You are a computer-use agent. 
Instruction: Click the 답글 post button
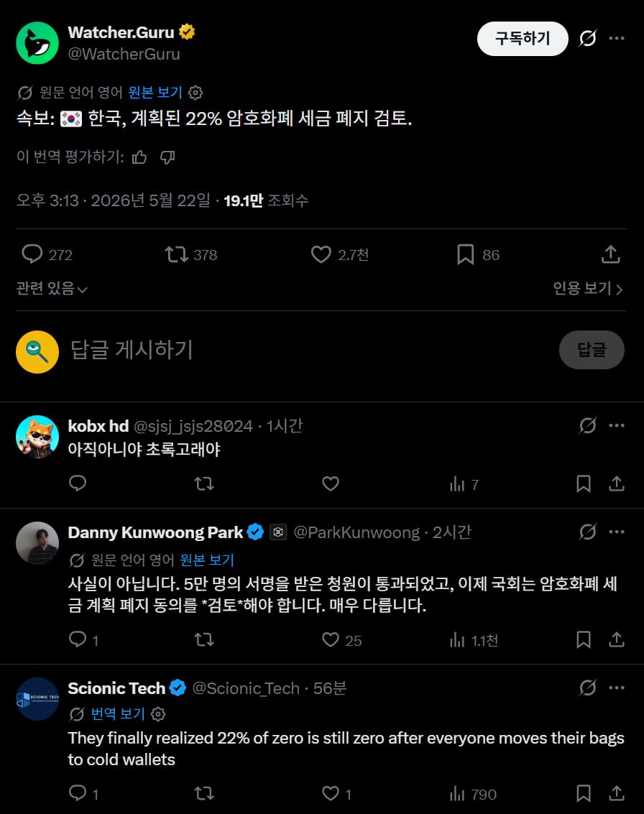tap(592, 350)
